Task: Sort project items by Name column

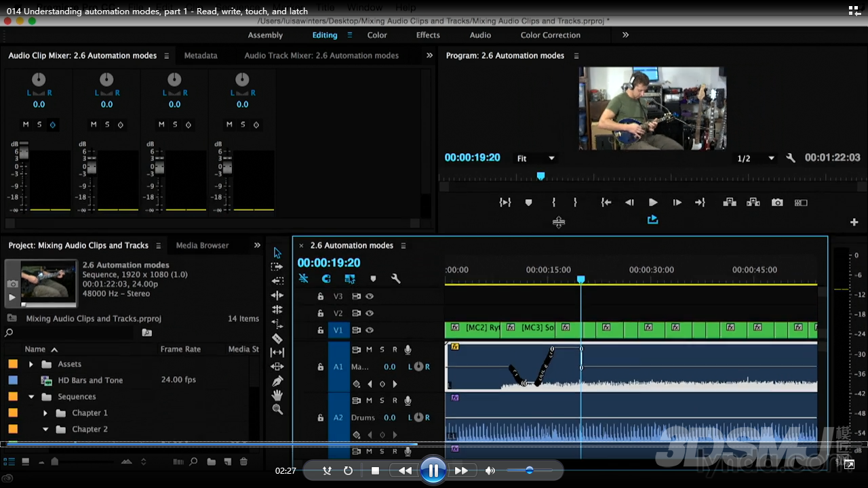Action: click(x=35, y=349)
